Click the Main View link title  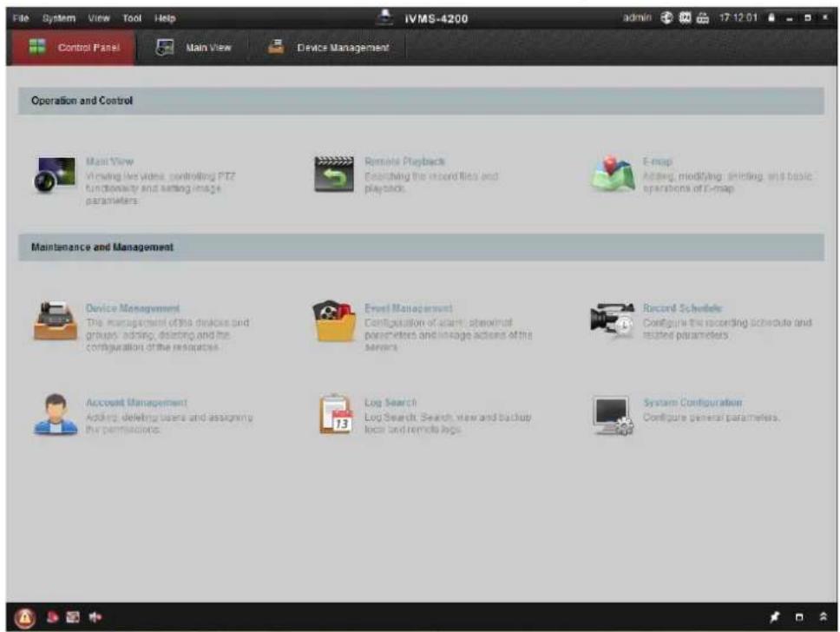[109, 161]
